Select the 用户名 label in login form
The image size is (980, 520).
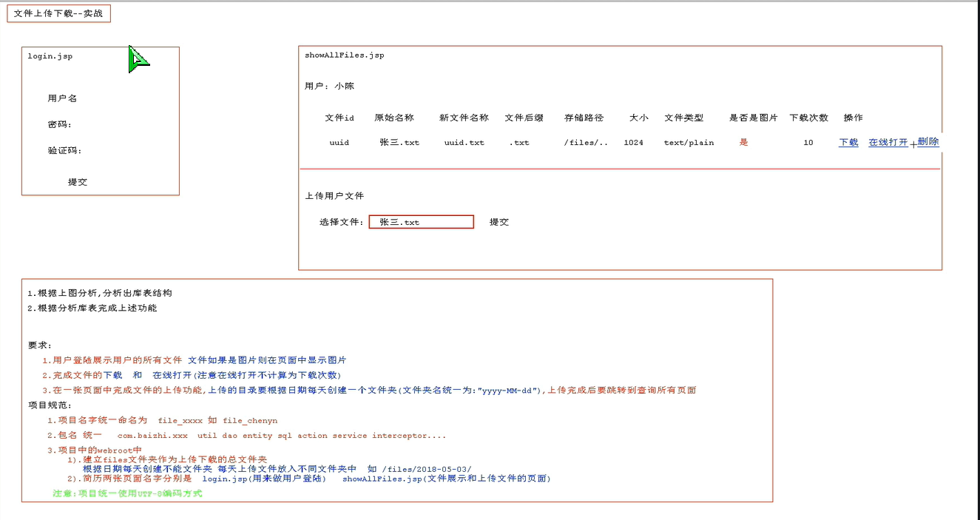click(62, 98)
